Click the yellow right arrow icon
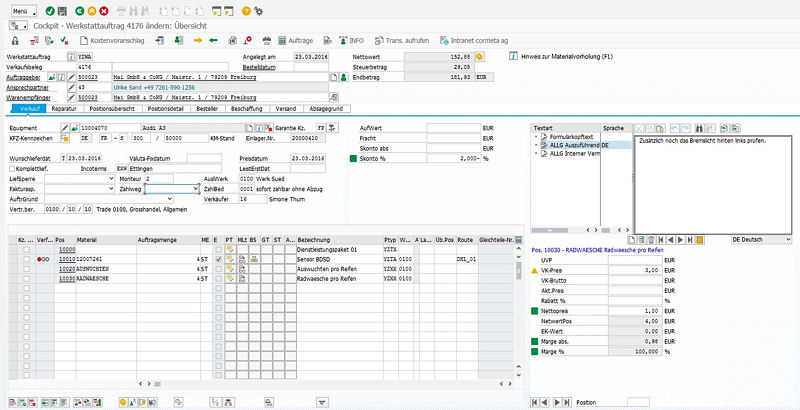 click(197, 40)
